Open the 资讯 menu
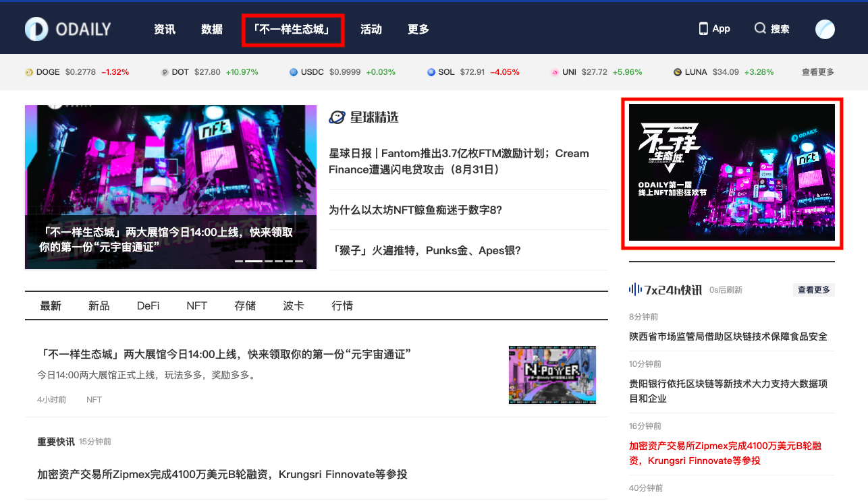868x501 pixels. (x=165, y=29)
